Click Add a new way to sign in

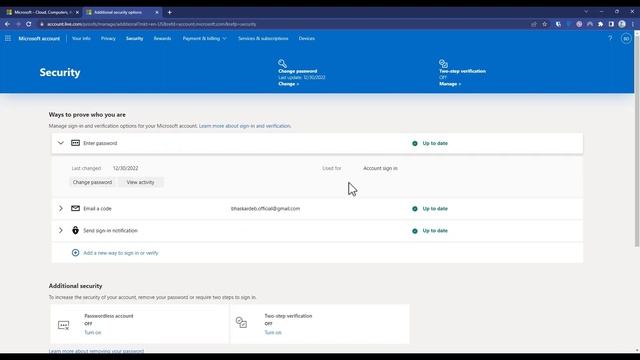point(121,253)
